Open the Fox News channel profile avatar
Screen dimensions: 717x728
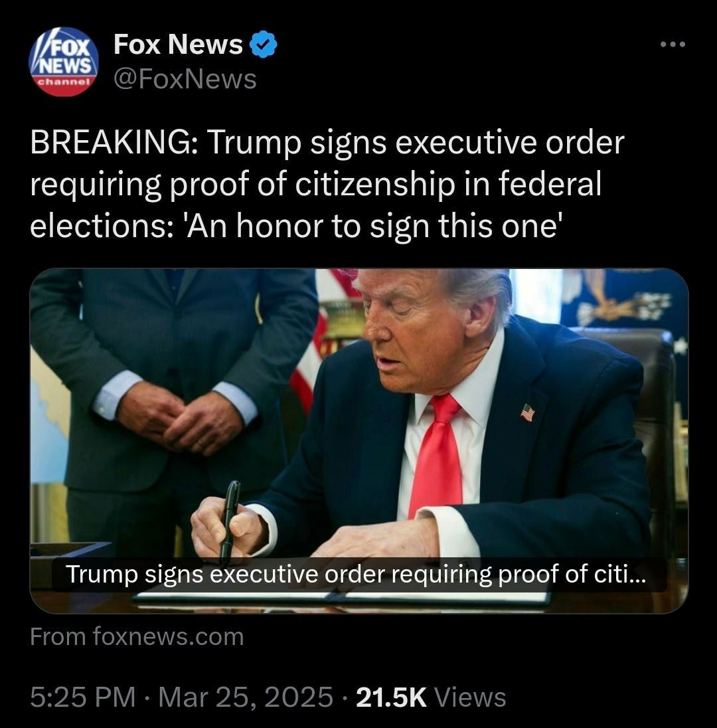pyautogui.click(x=64, y=61)
